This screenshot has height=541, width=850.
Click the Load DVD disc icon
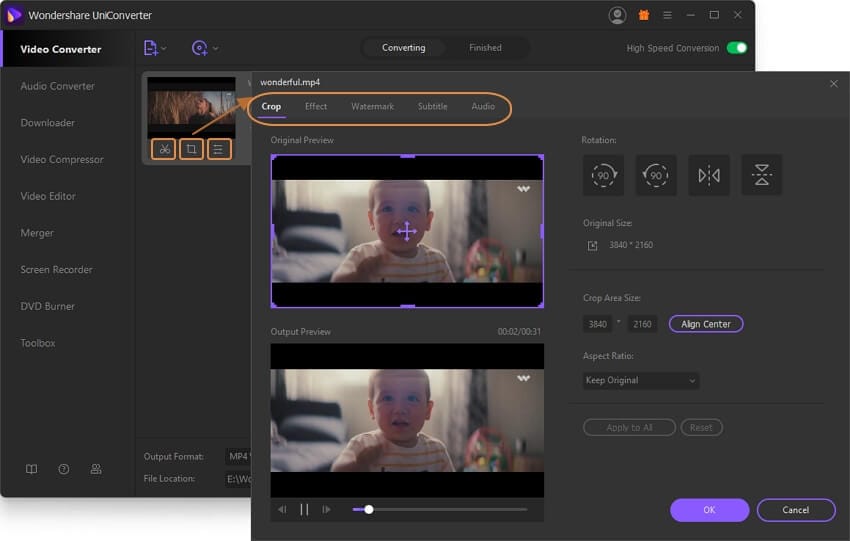pos(199,48)
